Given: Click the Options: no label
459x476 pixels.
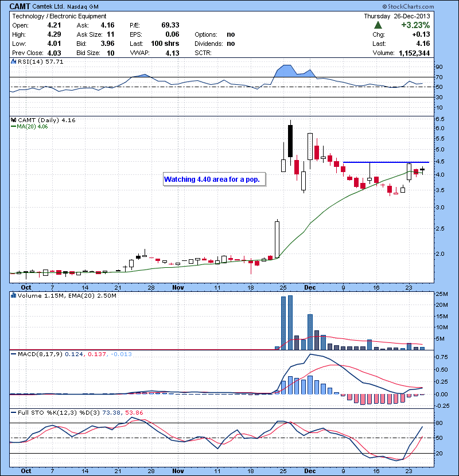Looking at the screenshot, I should click(215, 34).
